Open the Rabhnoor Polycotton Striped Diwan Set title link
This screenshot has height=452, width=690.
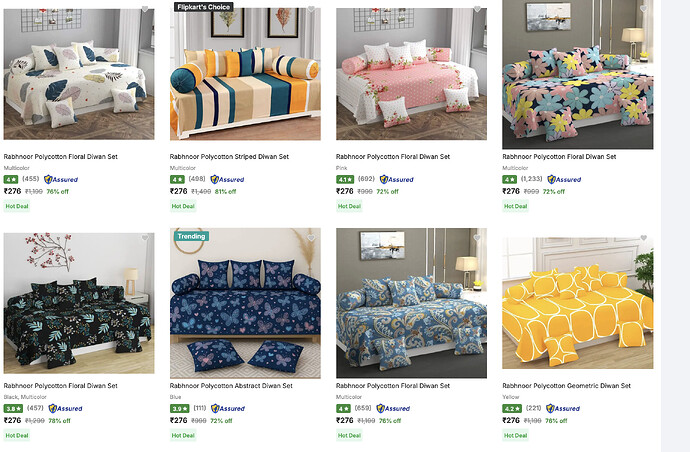pyautogui.click(x=229, y=157)
